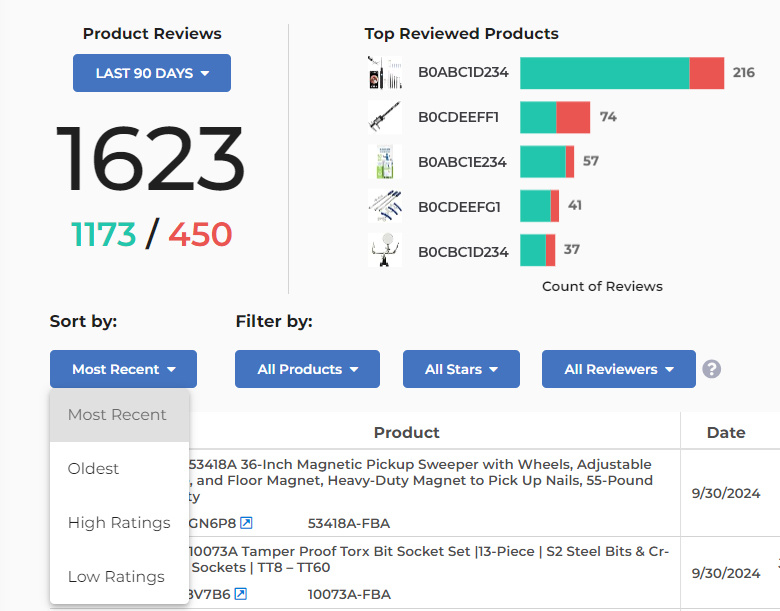Select Oldest from sort menu
The image size is (780, 611).
pos(94,469)
